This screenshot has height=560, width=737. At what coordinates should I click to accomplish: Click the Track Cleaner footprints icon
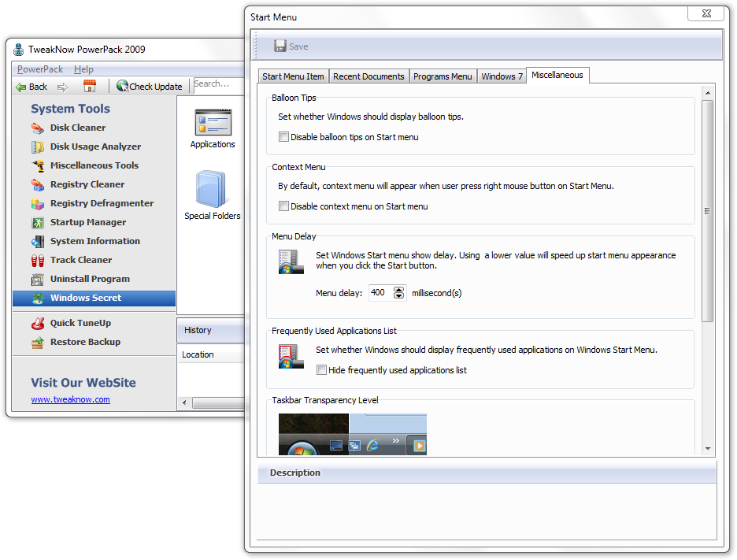coord(38,260)
